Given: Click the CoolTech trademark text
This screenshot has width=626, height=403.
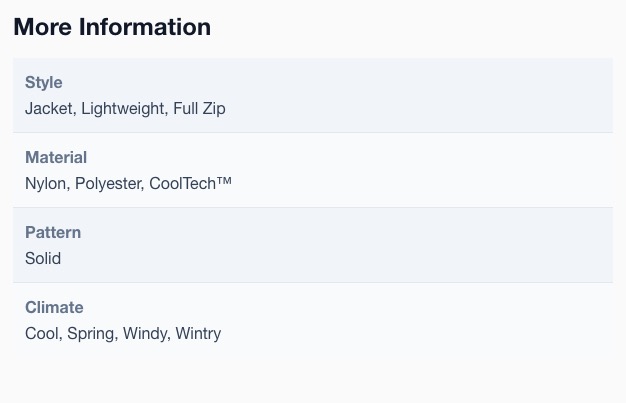Looking at the screenshot, I should [x=190, y=183].
